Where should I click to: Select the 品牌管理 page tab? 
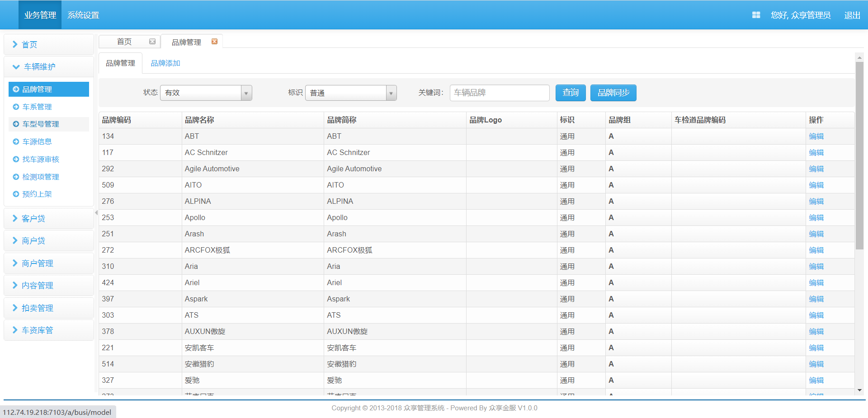point(186,42)
